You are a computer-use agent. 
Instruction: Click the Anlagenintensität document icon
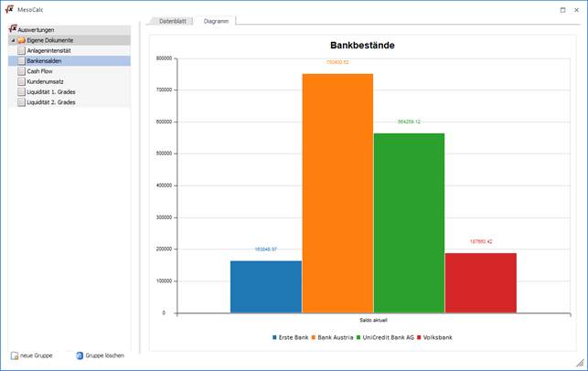click(21, 50)
